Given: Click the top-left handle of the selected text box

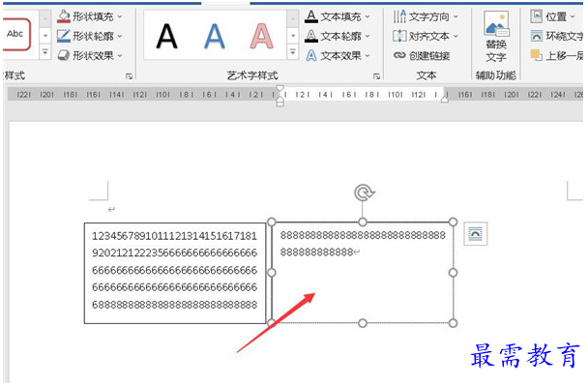Looking at the screenshot, I should point(272,223).
